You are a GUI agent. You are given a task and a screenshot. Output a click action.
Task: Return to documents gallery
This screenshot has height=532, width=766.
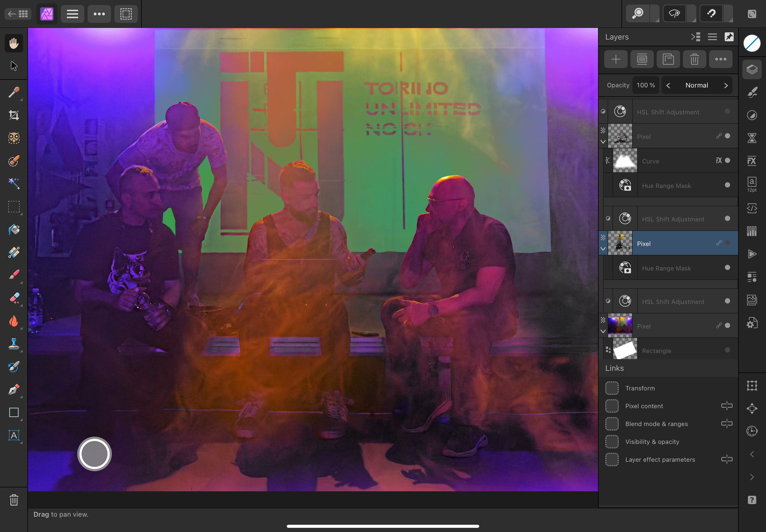coord(18,14)
